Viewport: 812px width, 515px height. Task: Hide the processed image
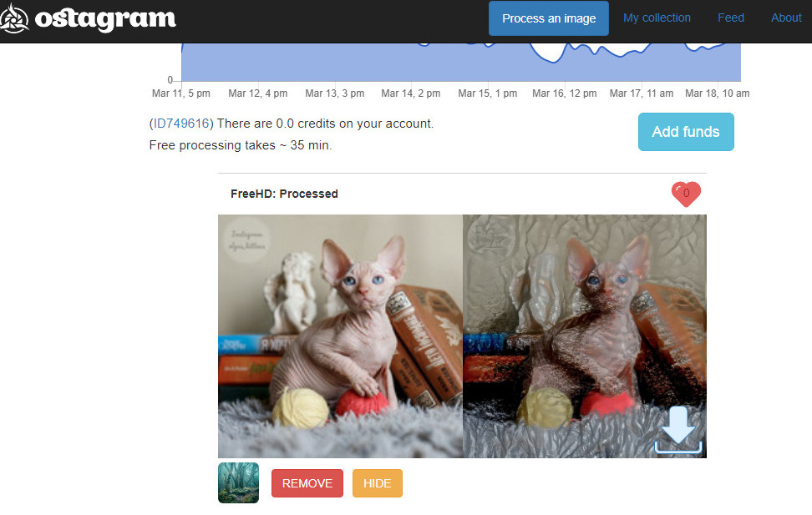click(x=377, y=483)
